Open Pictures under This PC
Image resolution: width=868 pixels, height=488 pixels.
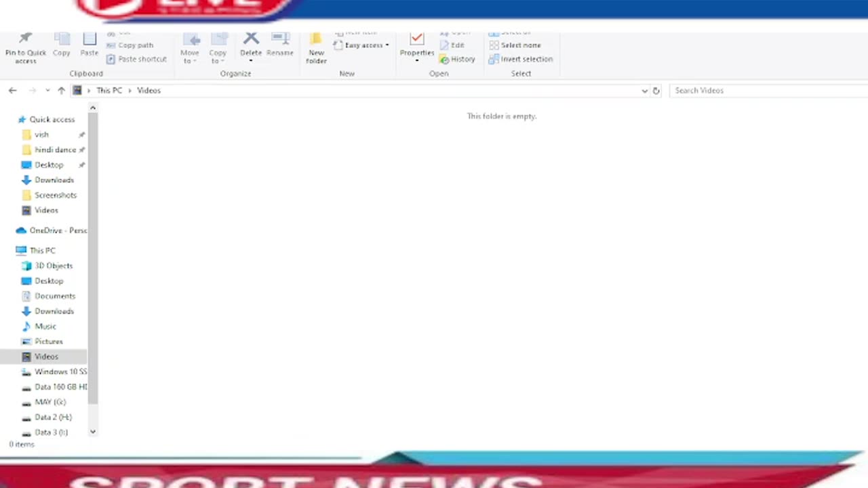click(x=49, y=342)
